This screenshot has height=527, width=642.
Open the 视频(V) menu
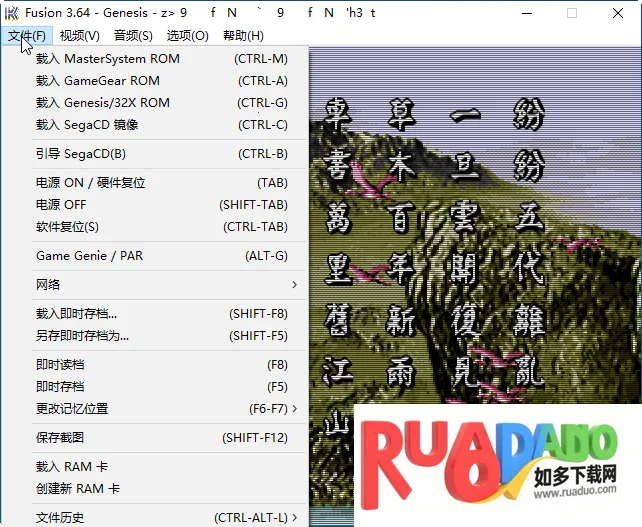[80, 36]
